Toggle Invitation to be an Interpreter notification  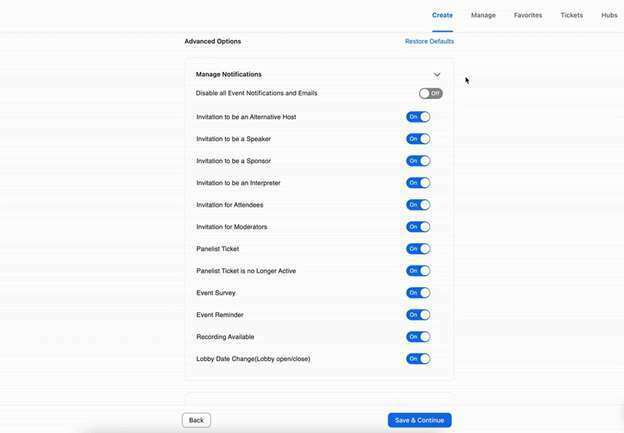pyautogui.click(x=418, y=183)
